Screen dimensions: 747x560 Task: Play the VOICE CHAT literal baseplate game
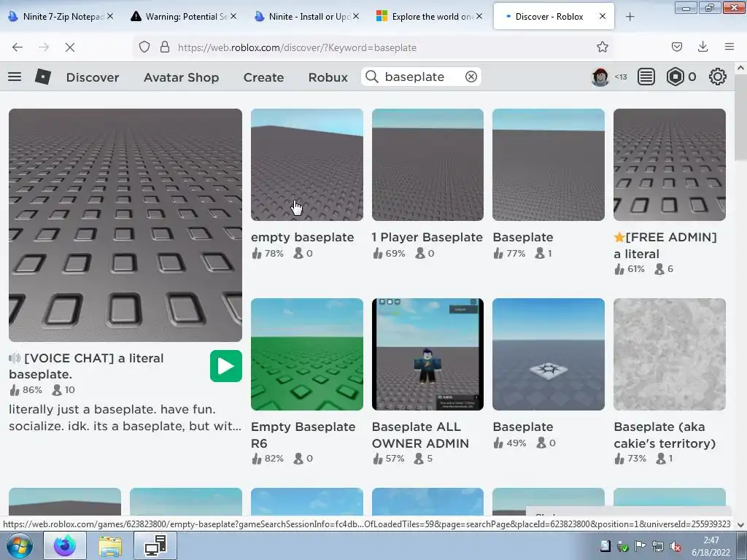point(226,366)
